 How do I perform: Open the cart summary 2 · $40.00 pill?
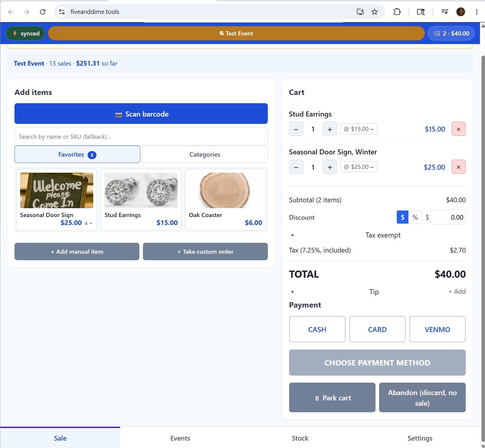(451, 33)
